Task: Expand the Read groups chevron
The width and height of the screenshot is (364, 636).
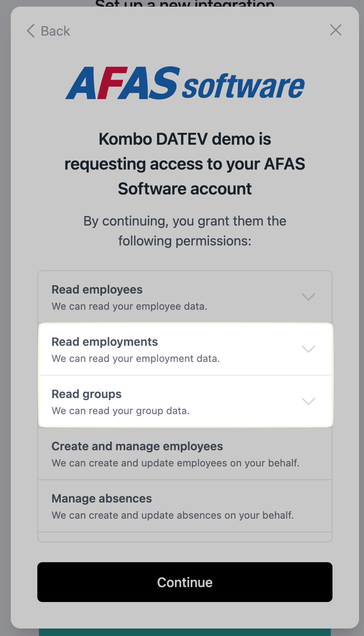Action: (308, 401)
